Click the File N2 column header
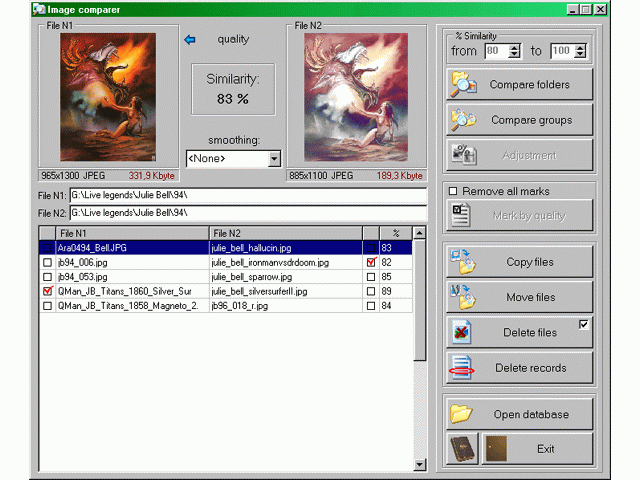This screenshot has height=480, width=640. pos(286,233)
